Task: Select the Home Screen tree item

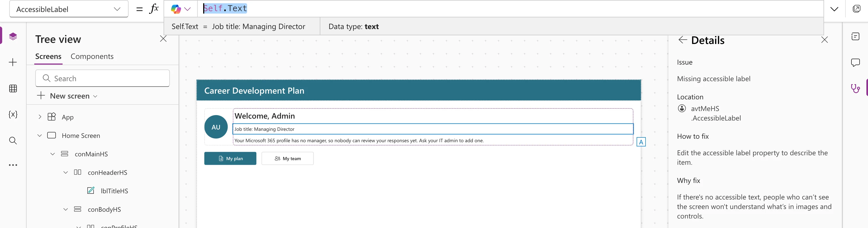Action: [81, 136]
